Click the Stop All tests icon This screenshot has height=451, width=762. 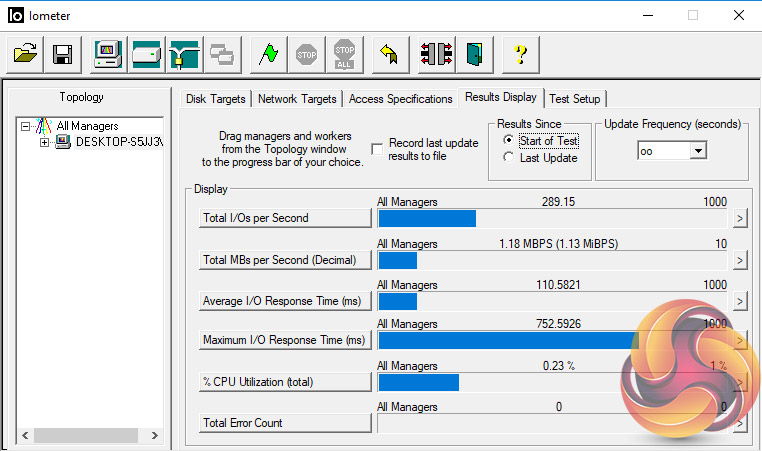(345, 54)
